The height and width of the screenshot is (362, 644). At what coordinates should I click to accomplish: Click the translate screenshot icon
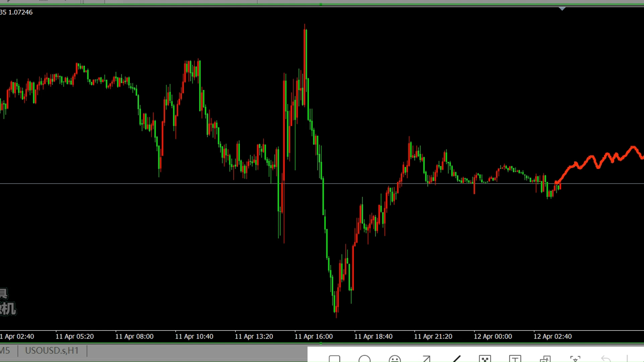[x=545, y=359]
